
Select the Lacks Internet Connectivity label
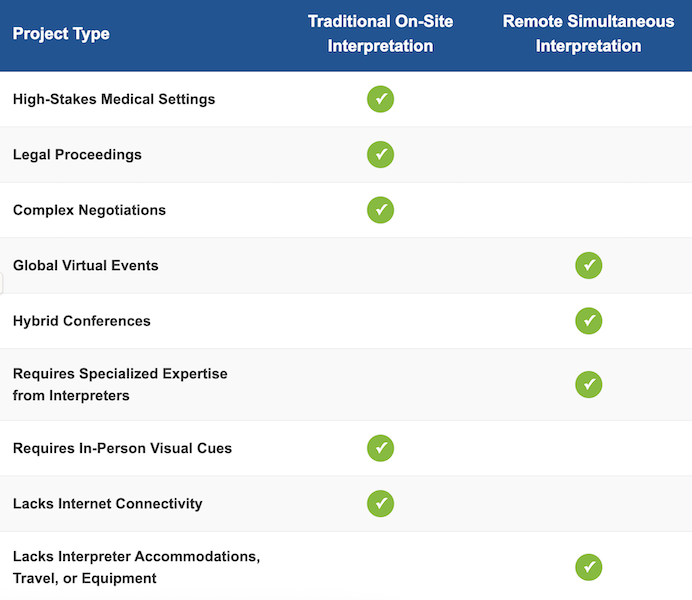108,504
